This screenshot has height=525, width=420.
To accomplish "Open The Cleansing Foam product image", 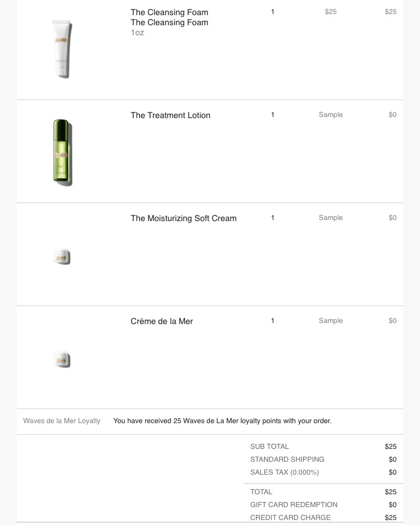I will 62,49.
